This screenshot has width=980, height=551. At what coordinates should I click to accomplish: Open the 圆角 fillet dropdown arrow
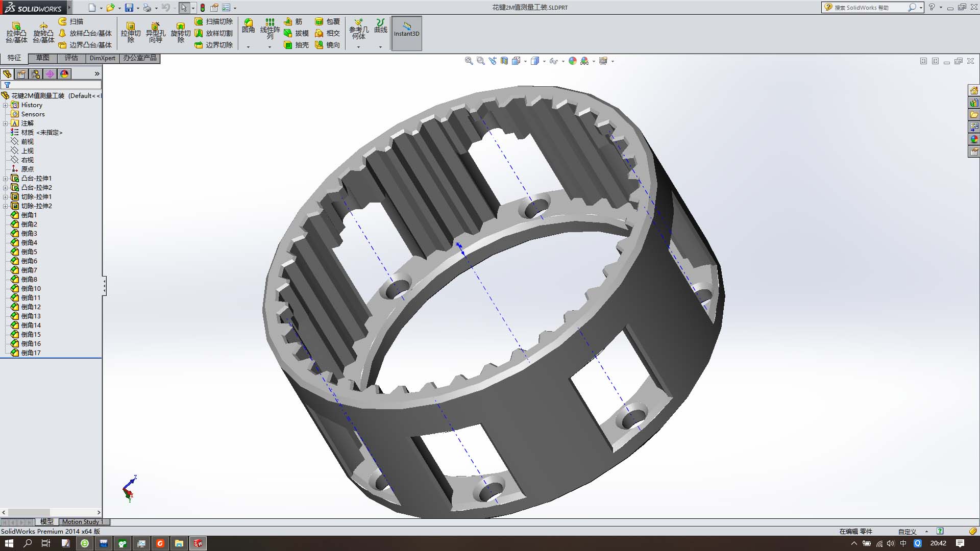coord(249,47)
